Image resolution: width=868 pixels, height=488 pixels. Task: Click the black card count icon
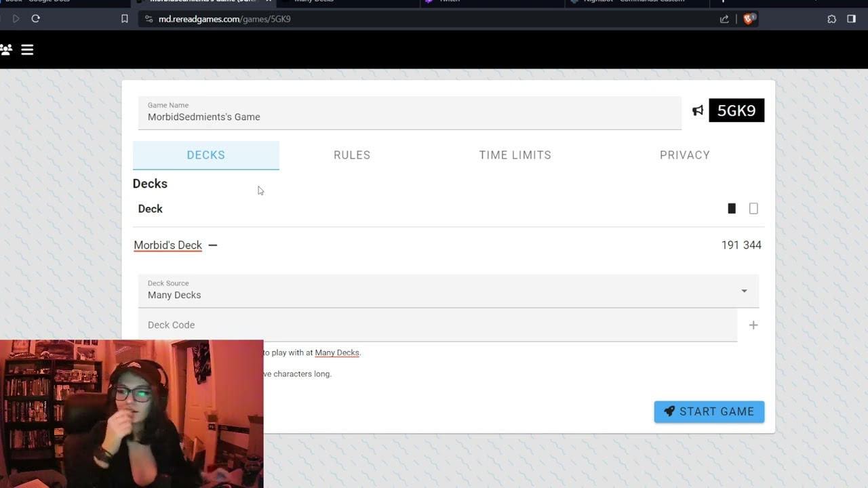pos(732,209)
